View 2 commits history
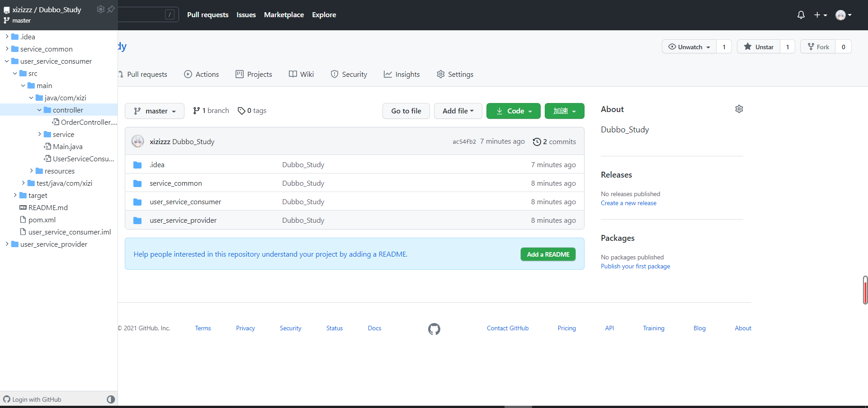This screenshot has width=868, height=408. [554, 141]
